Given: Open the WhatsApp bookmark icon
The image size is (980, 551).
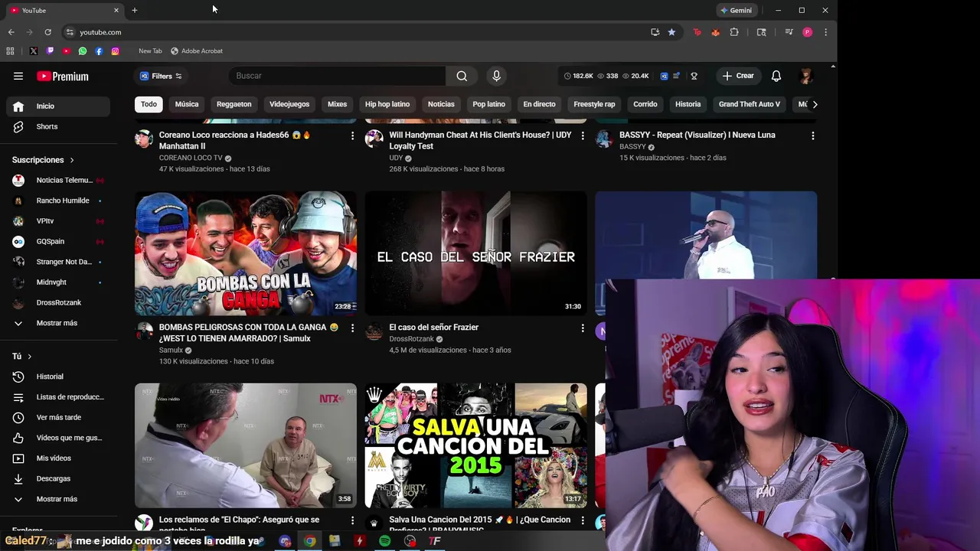Looking at the screenshot, I should click(x=83, y=51).
